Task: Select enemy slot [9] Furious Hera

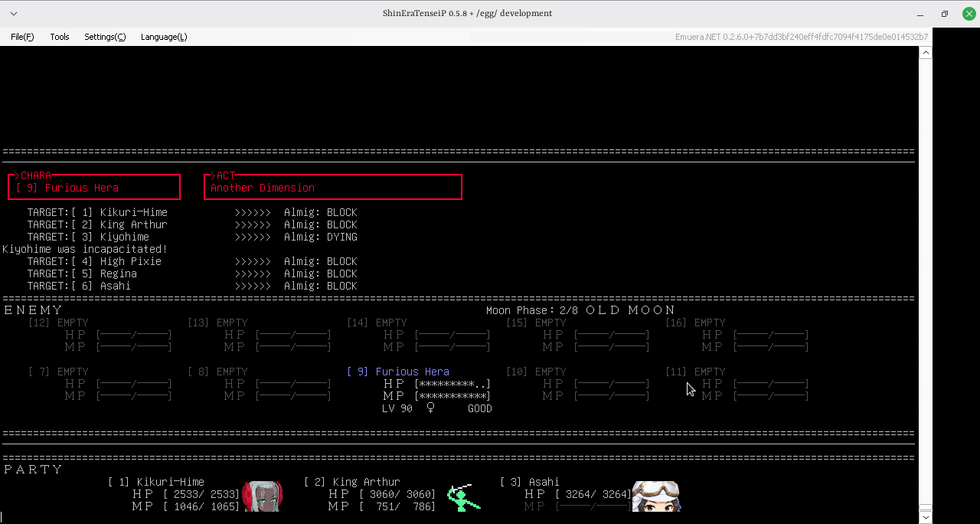Action: click(398, 372)
